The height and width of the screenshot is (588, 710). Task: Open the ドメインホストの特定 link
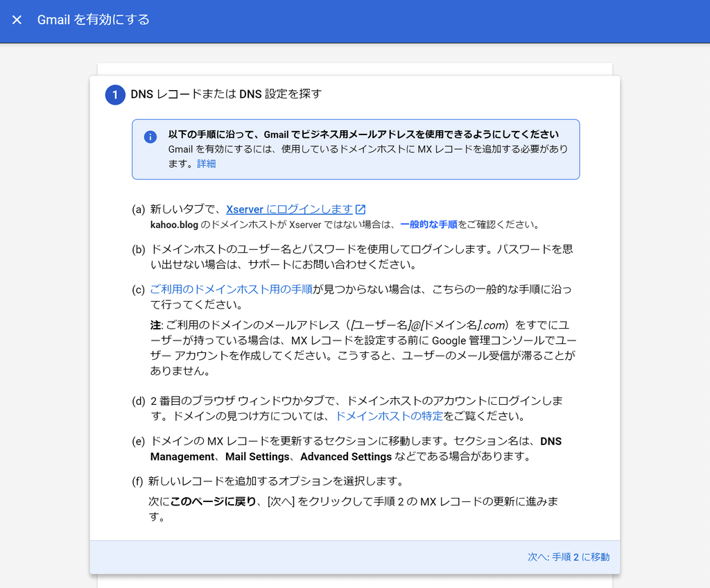click(x=390, y=416)
